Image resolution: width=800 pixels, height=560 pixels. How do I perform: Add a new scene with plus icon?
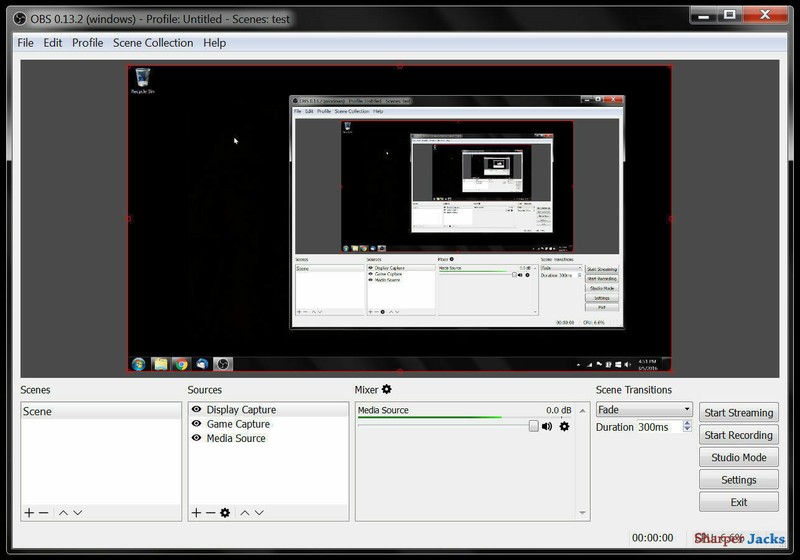click(x=29, y=513)
